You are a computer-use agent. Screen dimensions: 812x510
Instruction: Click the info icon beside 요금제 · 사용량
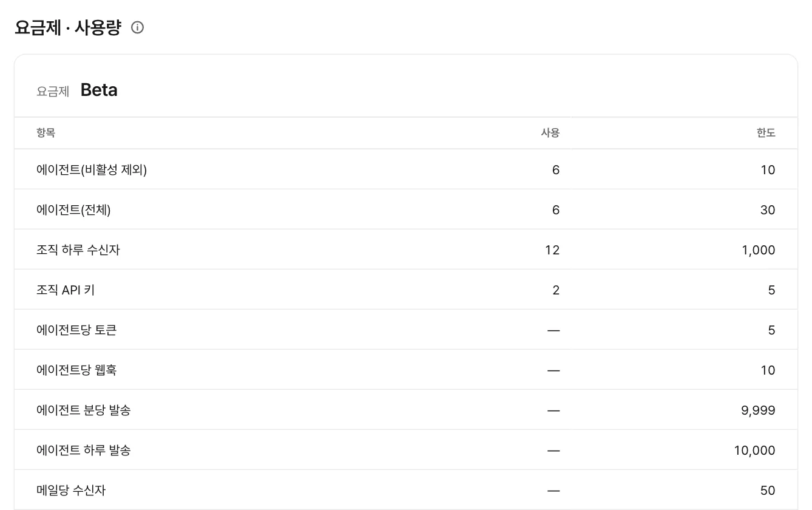[138, 27]
